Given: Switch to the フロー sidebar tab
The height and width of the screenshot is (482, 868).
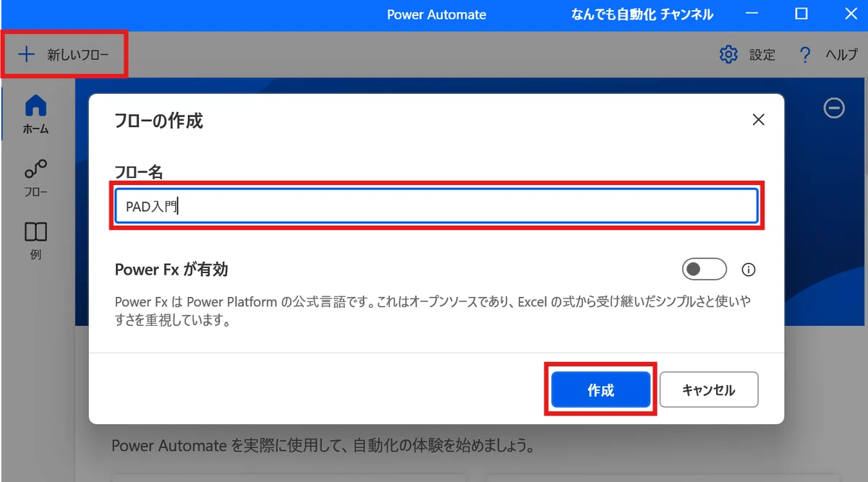Looking at the screenshot, I should coord(35,178).
